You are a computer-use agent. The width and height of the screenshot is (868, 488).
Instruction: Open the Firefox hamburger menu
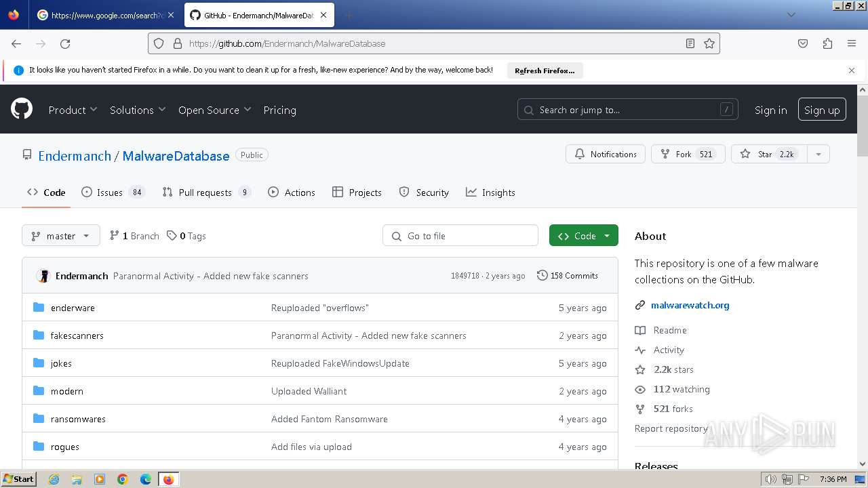click(852, 43)
